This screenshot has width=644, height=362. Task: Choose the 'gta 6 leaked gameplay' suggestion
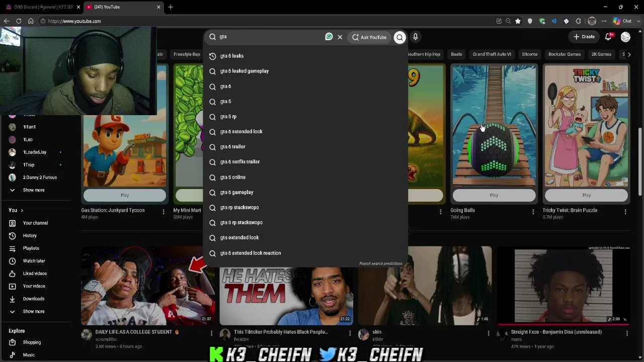305,71
